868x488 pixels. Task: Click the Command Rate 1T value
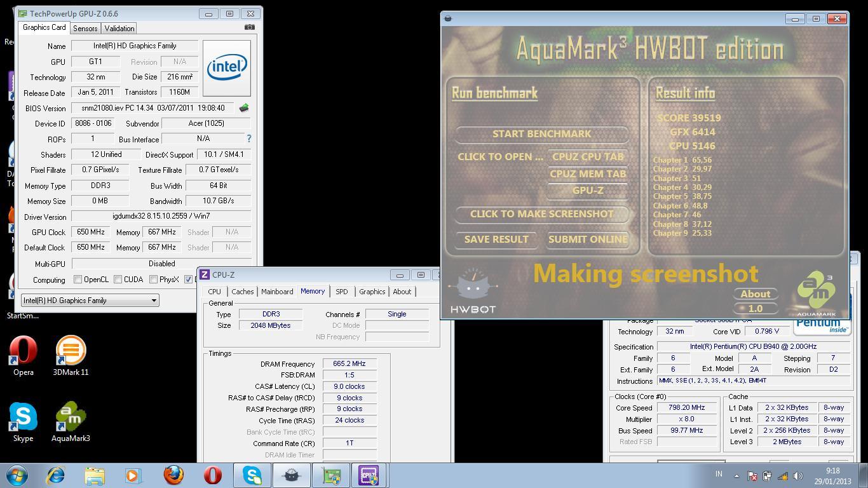(349, 444)
